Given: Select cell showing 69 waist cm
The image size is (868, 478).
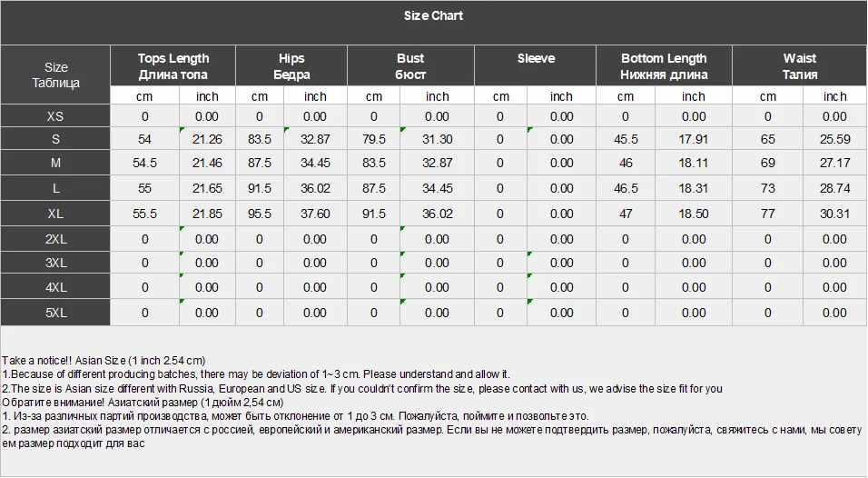Looking at the screenshot, I should coord(768,163).
